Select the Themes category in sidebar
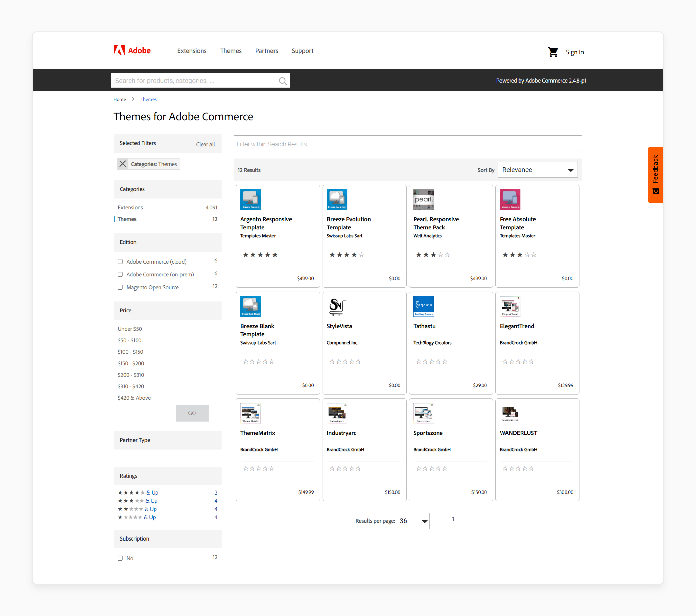This screenshot has width=696, height=616. 127,219
